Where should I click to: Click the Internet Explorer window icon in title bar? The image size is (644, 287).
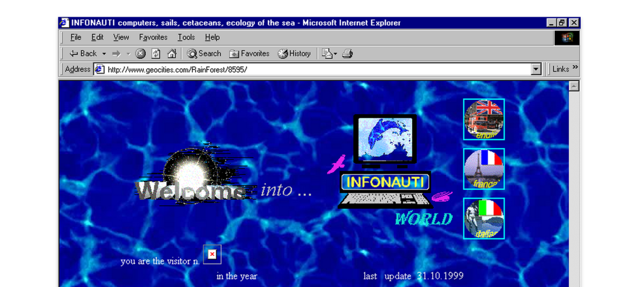click(64, 23)
